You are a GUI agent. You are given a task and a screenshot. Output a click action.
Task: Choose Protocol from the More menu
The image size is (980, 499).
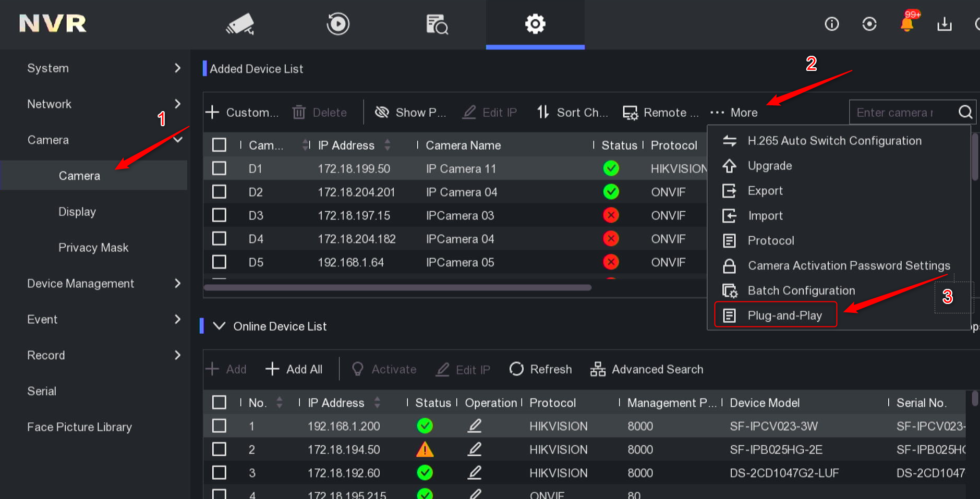pos(771,241)
